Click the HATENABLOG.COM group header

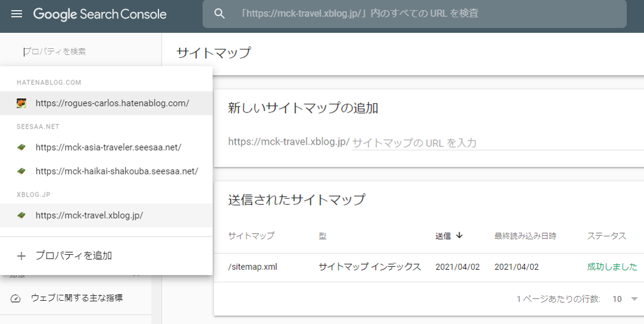[x=49, y=83]
